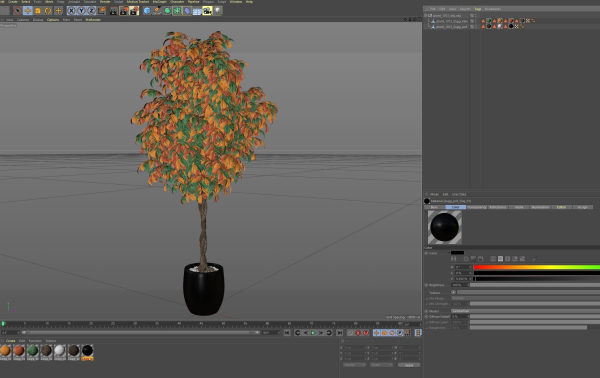The width and height of the screenshot is (600, 378).
Task: Open the viewport ProRender menu
Action: (93, 20)
